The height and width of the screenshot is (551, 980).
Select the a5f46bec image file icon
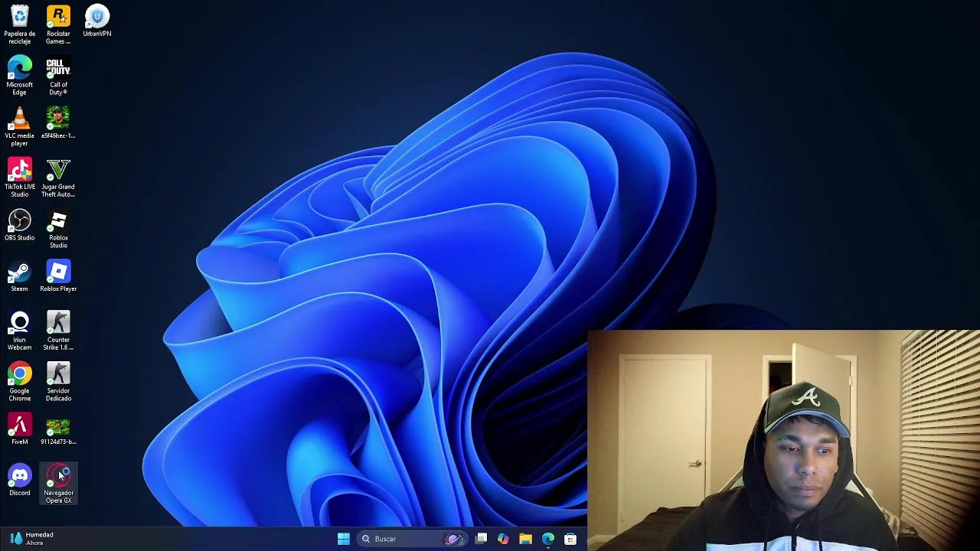point(58,122)
